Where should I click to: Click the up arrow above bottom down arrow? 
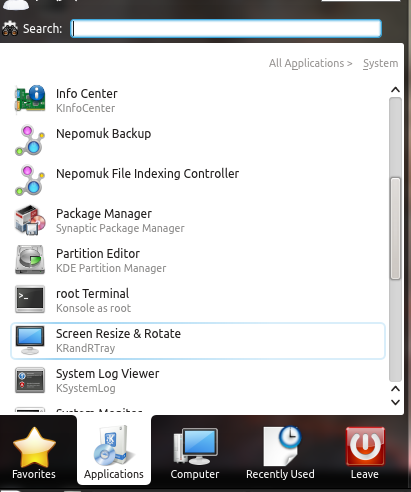[395, 389]
